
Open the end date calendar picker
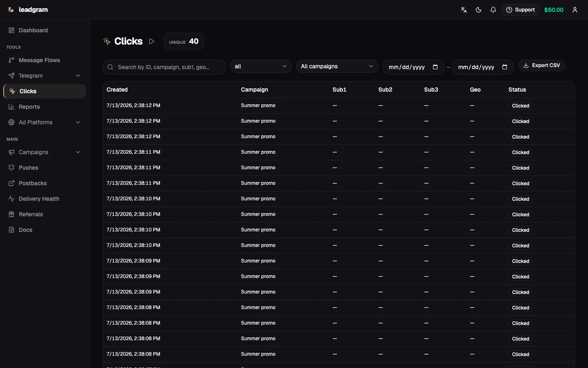tap(505, 67)
